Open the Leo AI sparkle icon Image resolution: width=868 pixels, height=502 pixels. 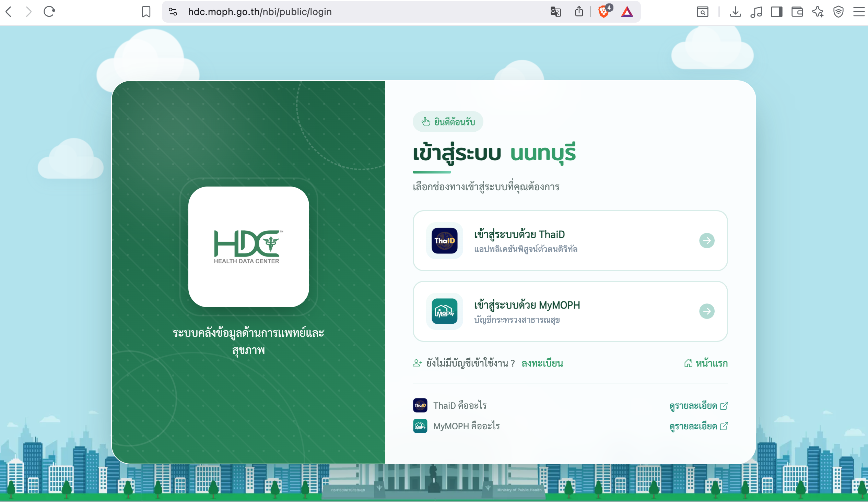tap(818, 12)
